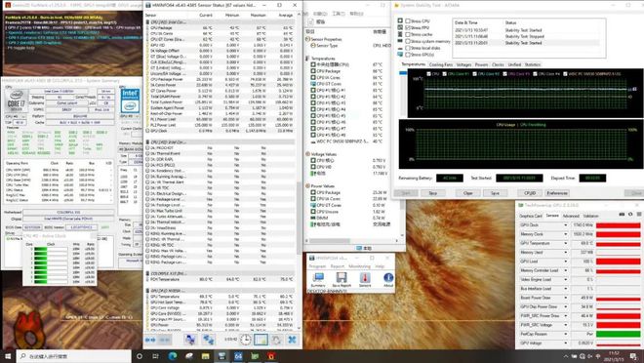Open Advanced tab in GPU-Z
Viewport: 644px width, 363px height.
(x=571, y=216)
